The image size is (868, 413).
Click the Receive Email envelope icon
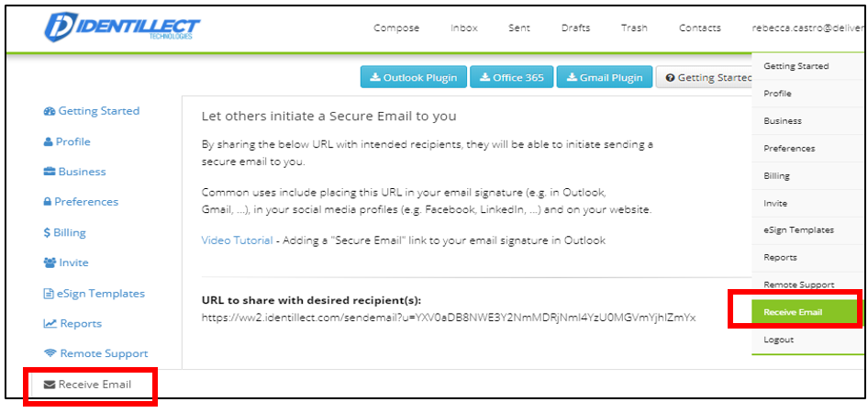click(50, 385)
